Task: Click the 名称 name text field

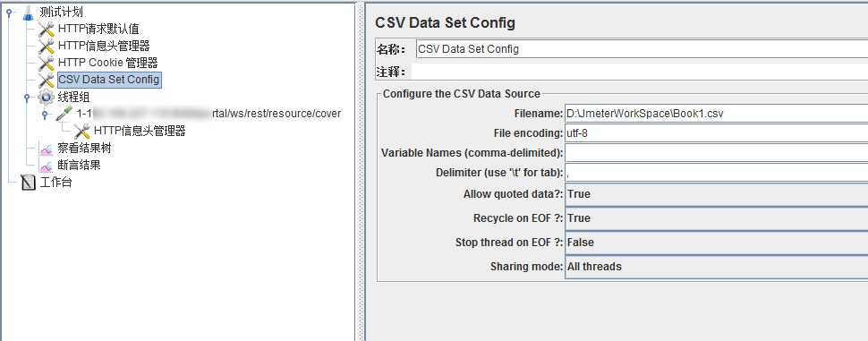Action: point(642,48)
